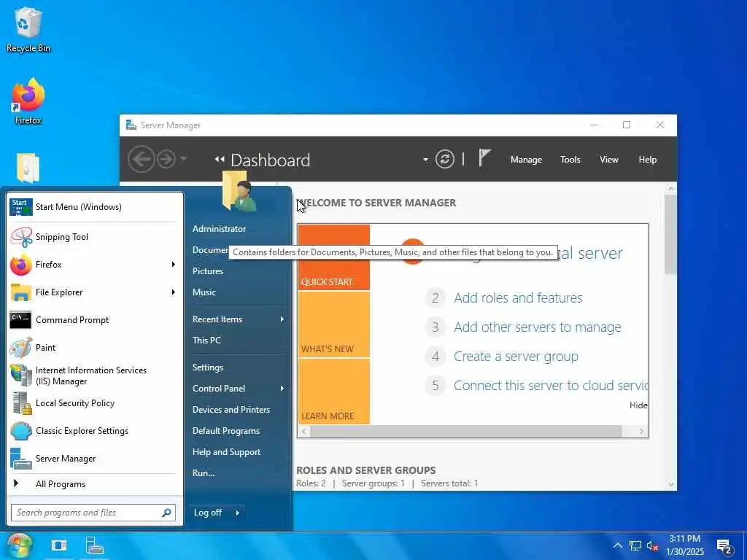
Task: Click Connect this server to cloud services
Action: pyautogui.click(x=550, y=386)
